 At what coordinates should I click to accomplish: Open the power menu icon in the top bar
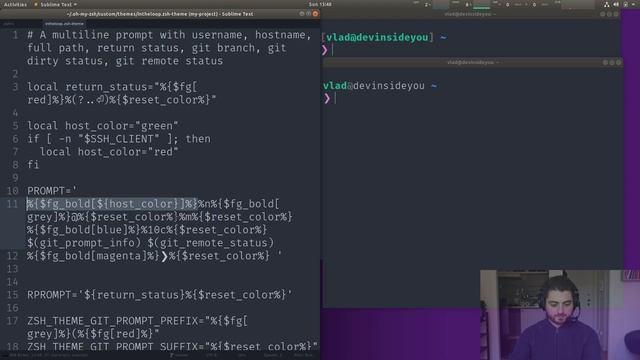[626, 4]
